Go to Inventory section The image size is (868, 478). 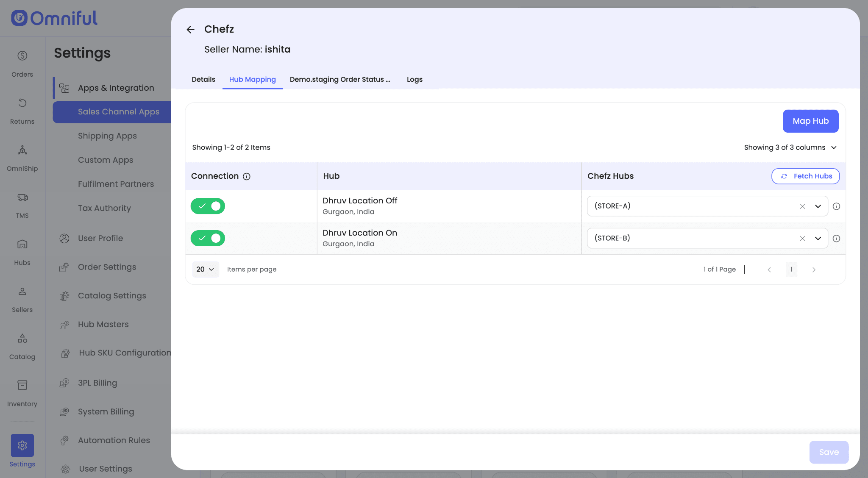[x=22, y=393]
